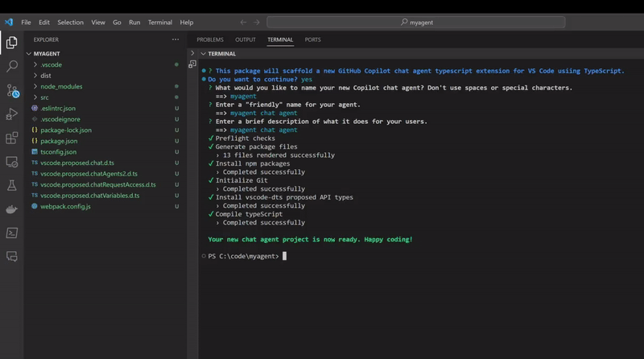Click the terminal split icon below the chevron
Viewport: 644px width, 359px height.
click(x=192, y=64)
